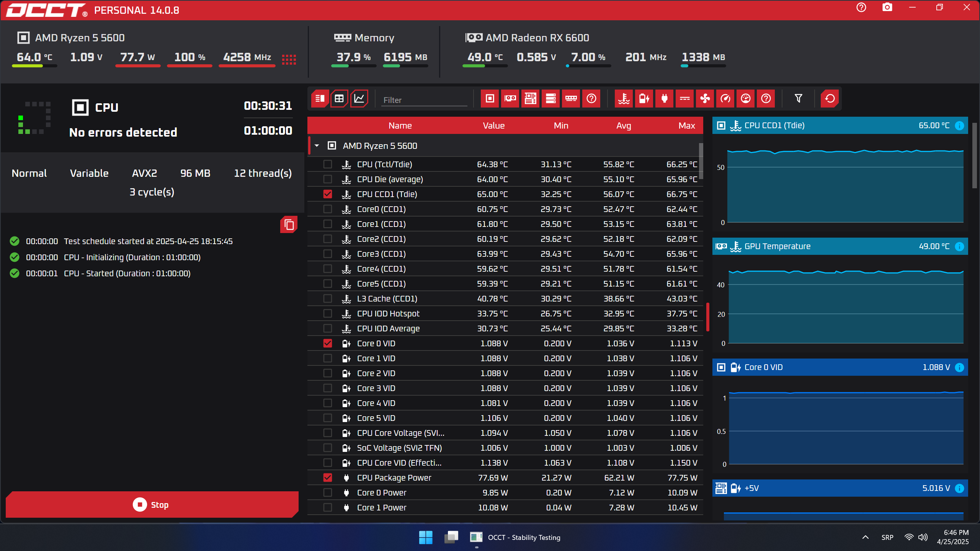This screenshot has height=551, width=980.
Task: Open info for the CPU CCD1 (Tdie) graph
Action: [x=959, y=126]
